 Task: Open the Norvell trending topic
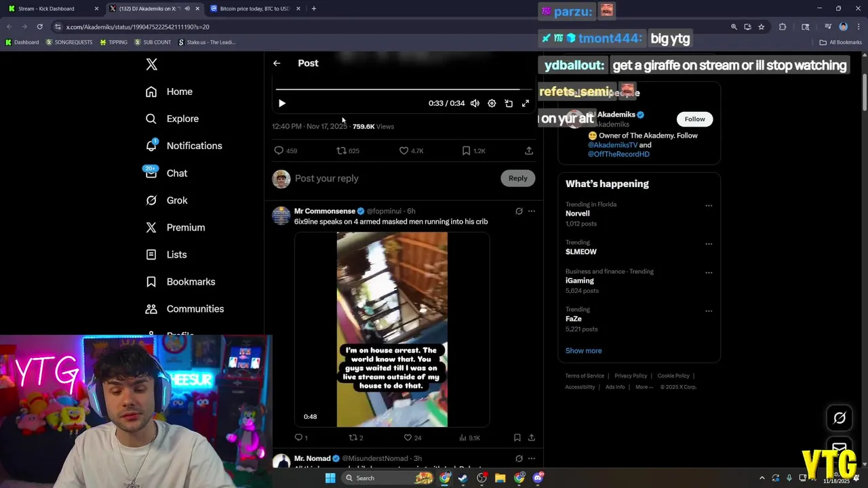pos(578,213)
